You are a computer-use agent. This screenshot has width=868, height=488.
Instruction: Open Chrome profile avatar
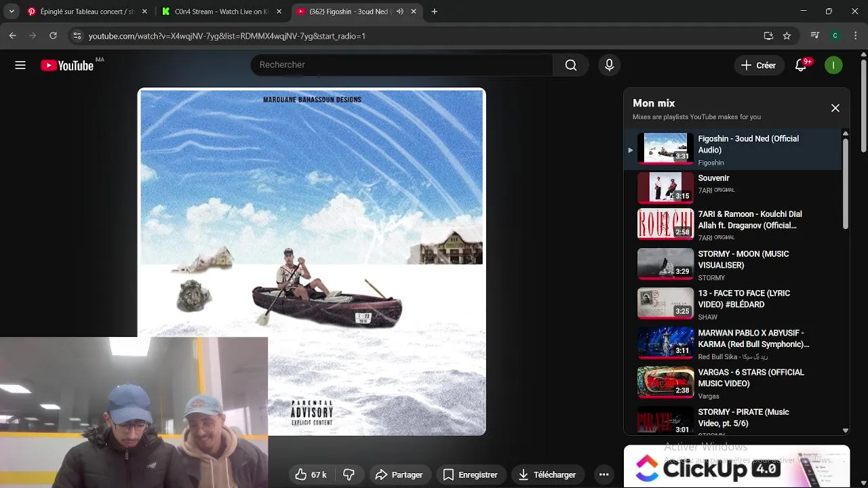coord(835,36)
